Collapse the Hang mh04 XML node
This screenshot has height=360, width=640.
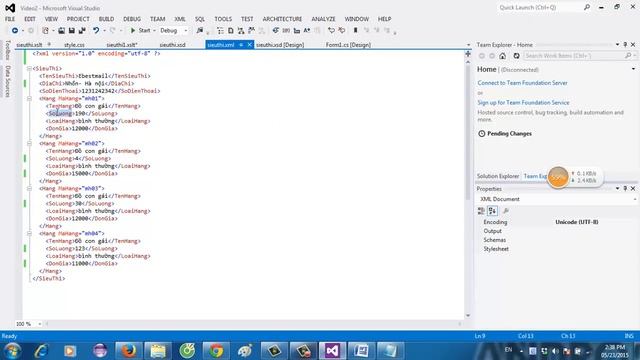point(29,233)
